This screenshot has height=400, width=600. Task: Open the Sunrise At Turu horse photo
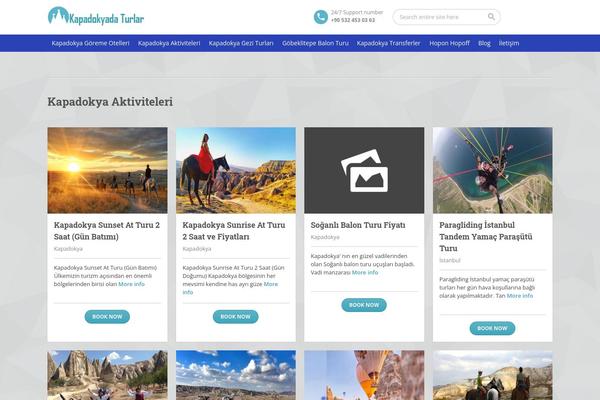[236, 170]
